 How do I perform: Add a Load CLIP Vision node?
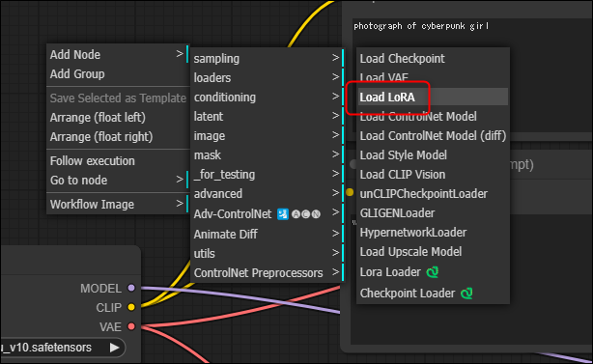tap(433, 174)
